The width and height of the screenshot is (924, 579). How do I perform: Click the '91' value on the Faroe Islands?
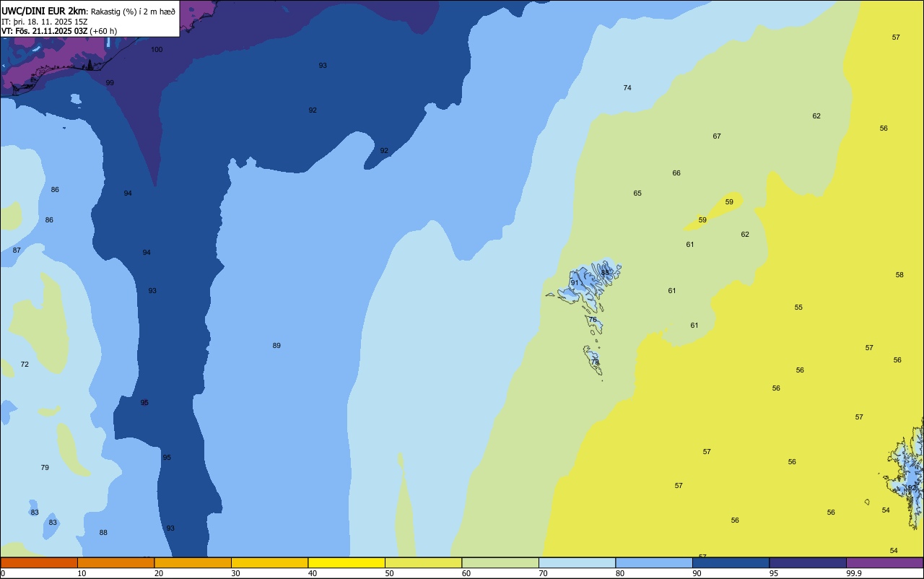[575, 282]
